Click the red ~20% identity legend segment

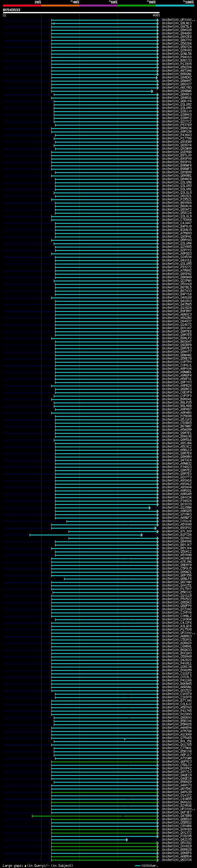(22, 6)
